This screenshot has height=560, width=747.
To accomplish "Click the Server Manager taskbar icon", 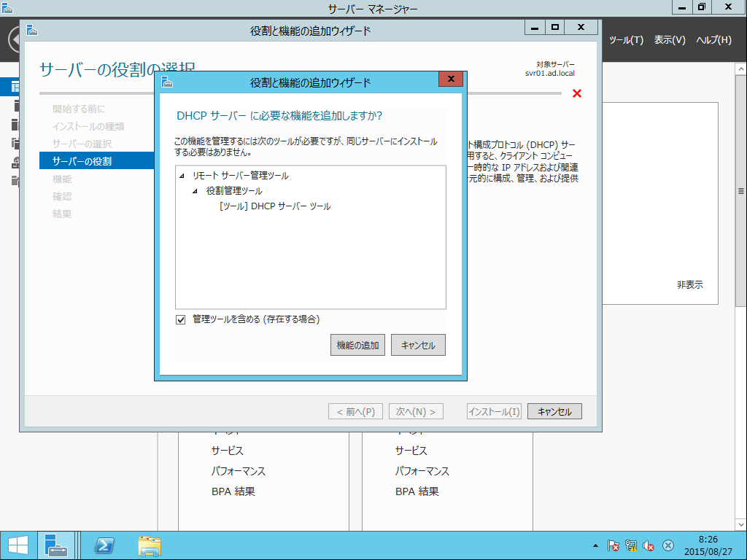I will [x=55, y=545].
